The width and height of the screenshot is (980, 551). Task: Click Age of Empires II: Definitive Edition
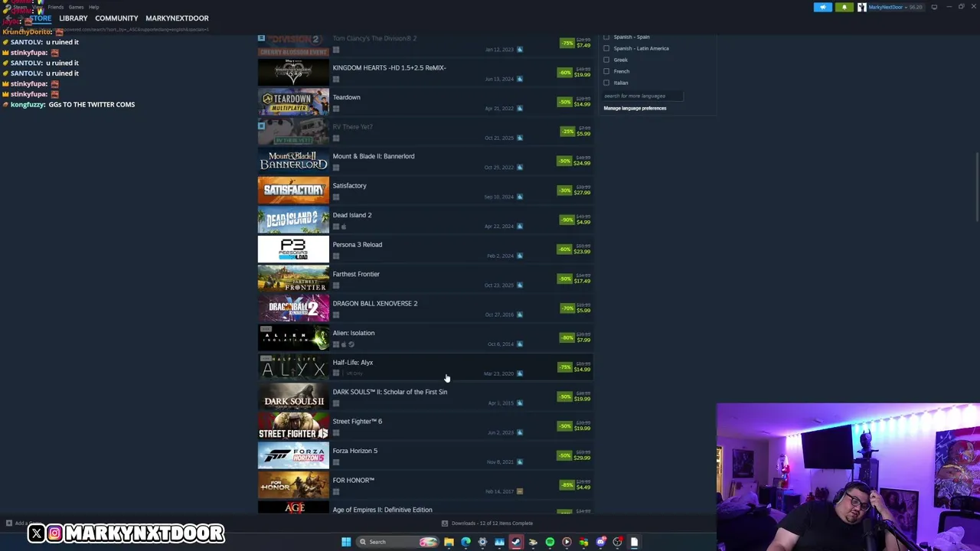(382, 510)
